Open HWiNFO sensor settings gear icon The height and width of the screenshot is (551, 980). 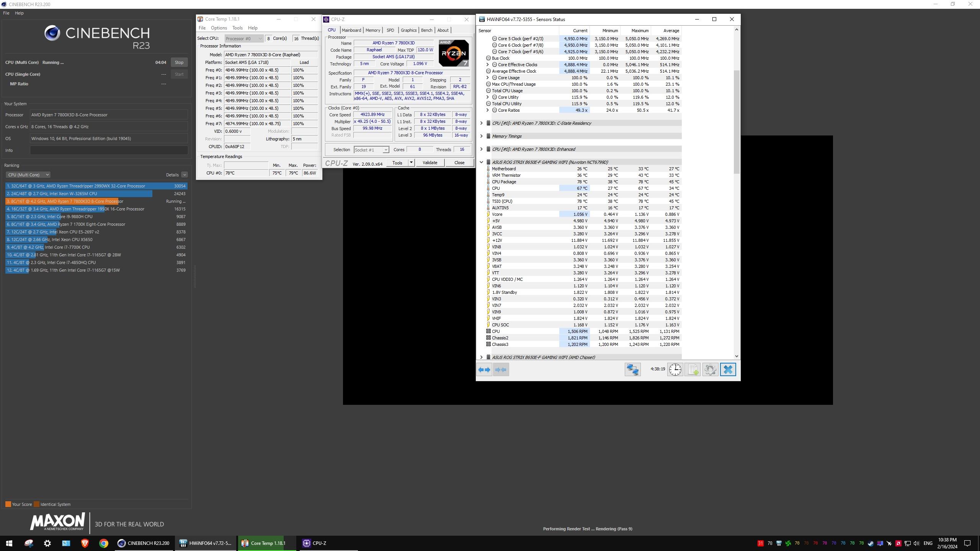tap(710, 370)
